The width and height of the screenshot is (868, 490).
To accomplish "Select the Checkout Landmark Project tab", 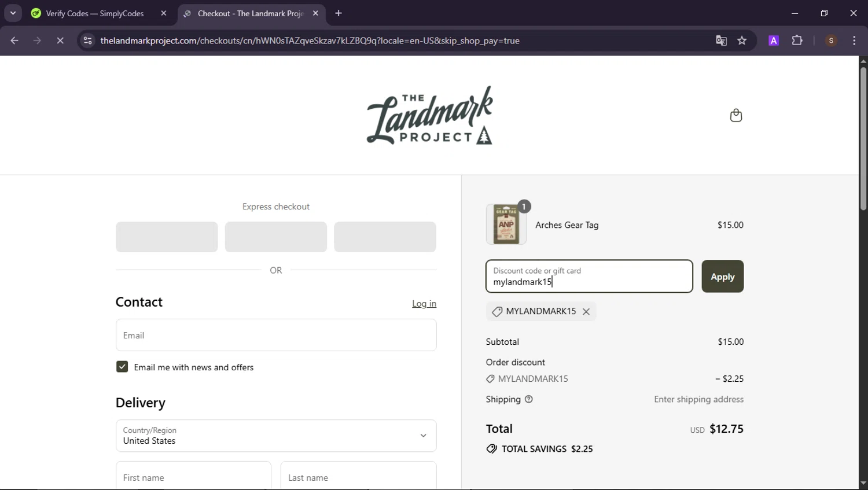I will 251,13.
